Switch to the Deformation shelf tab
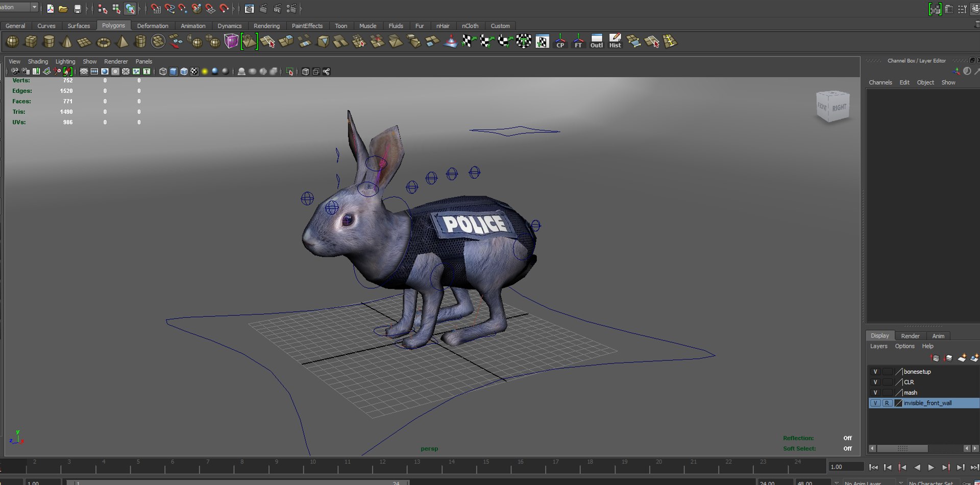980x485 pixels. click(153, 26)
